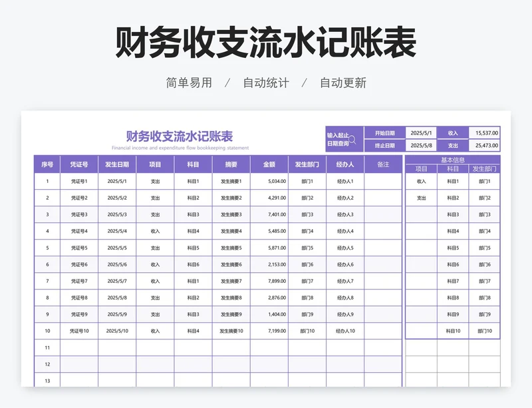Click date cell 2025/5/7
The height and width of the screenshot is (408, 532).
(117, 281)
